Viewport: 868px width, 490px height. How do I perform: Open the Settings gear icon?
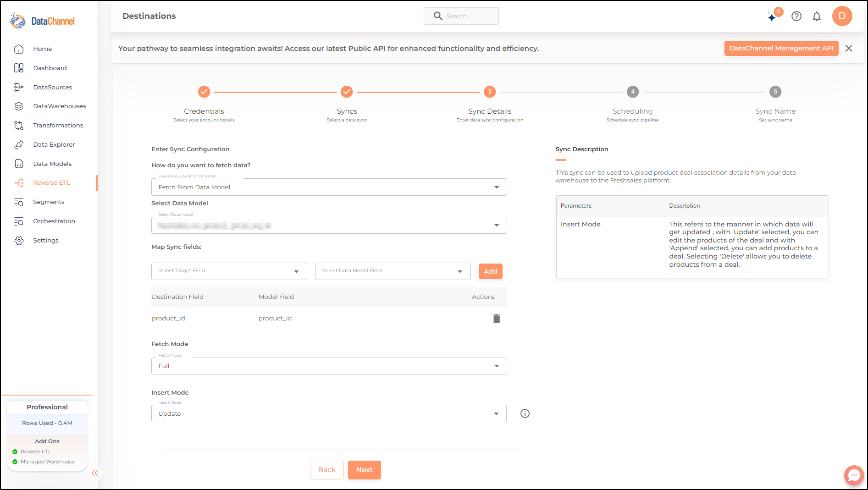[19, 240]
